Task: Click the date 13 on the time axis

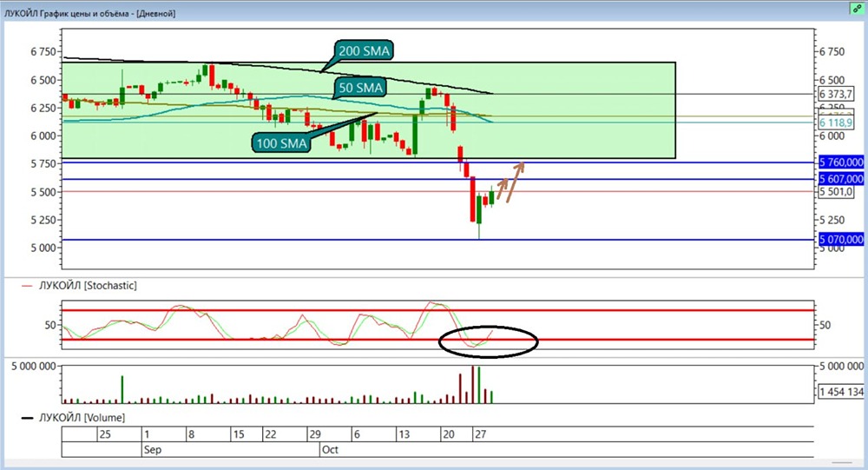Action: (x=404, y=434)
